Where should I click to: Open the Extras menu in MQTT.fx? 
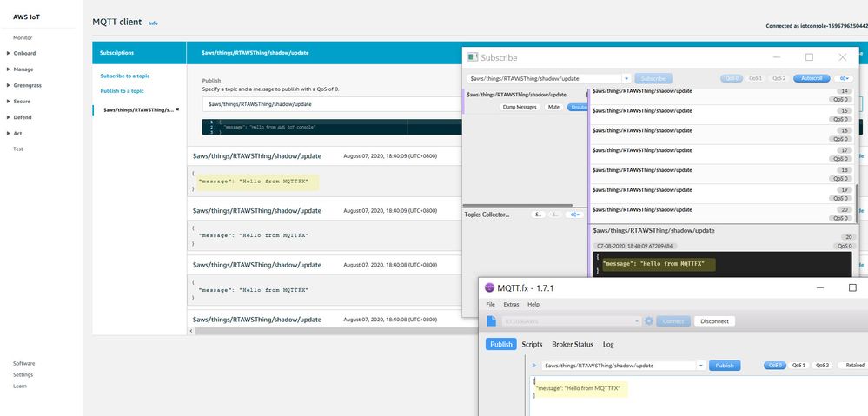[x=511, y=304]
